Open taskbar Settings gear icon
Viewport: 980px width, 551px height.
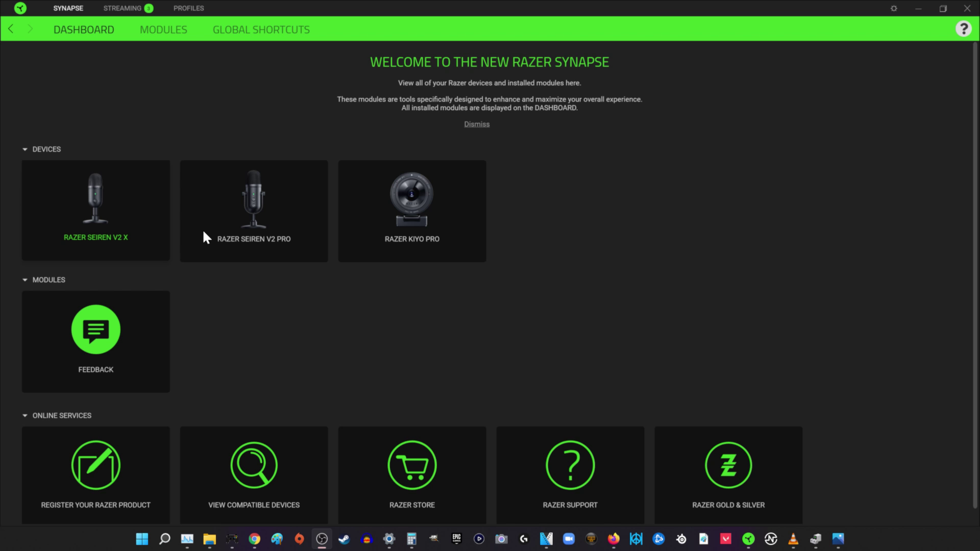pyautogui.click(x=389, y=539)
